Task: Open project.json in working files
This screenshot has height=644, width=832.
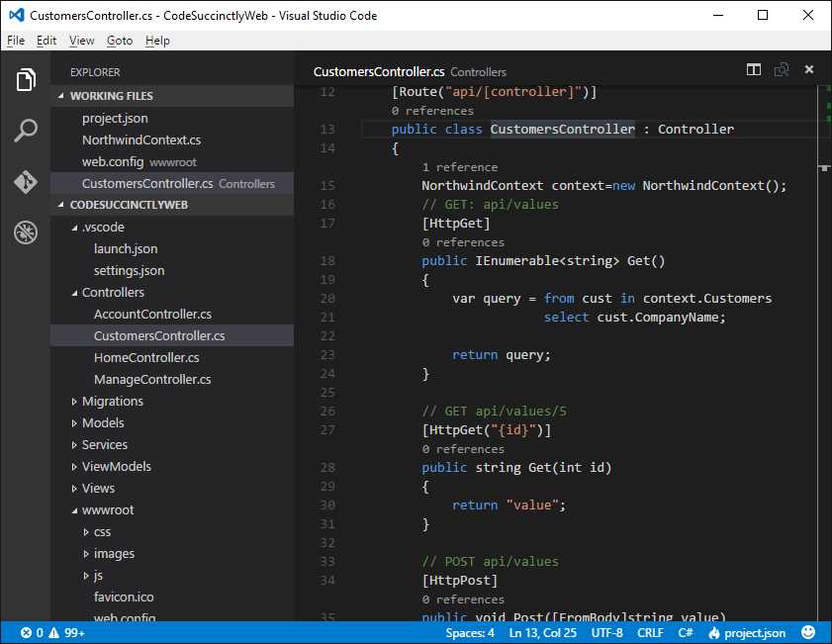Action: pyautogui.click(x=172, y=119)
